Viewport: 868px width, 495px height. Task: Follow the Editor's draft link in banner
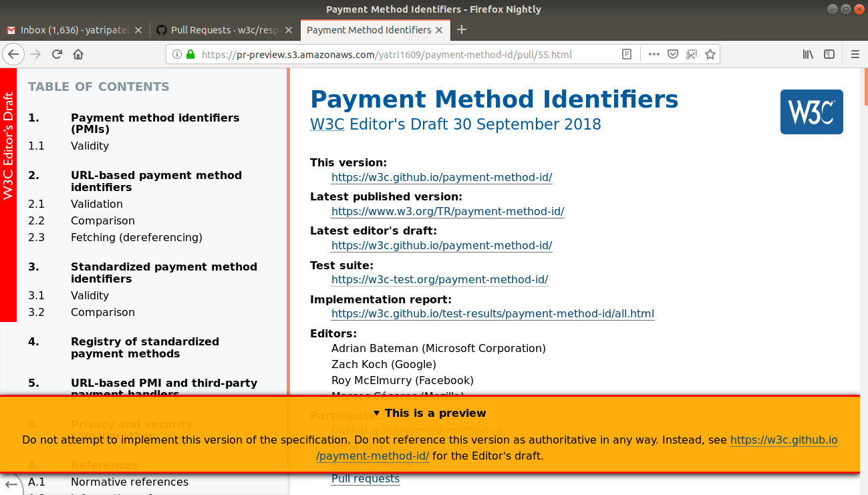click(577, 448)
